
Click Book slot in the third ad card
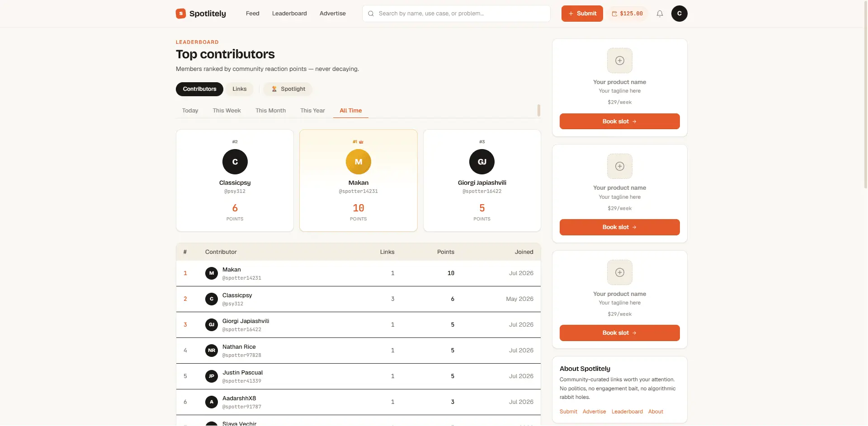619,333
